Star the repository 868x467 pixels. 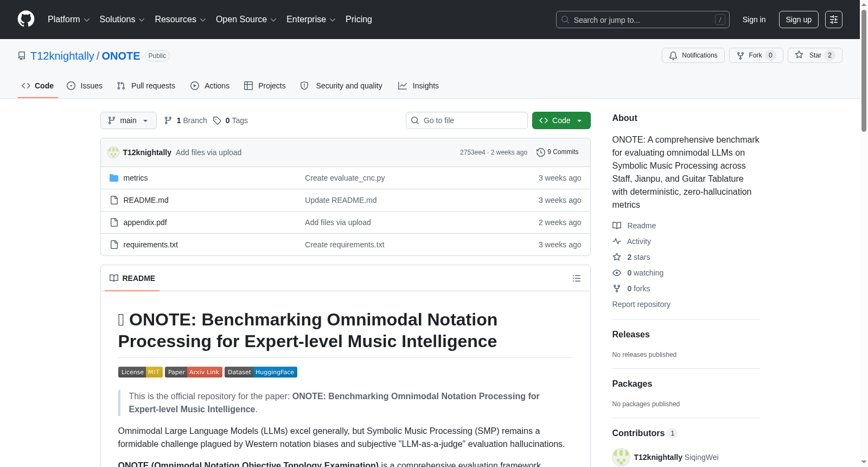(x=814, y=55)
